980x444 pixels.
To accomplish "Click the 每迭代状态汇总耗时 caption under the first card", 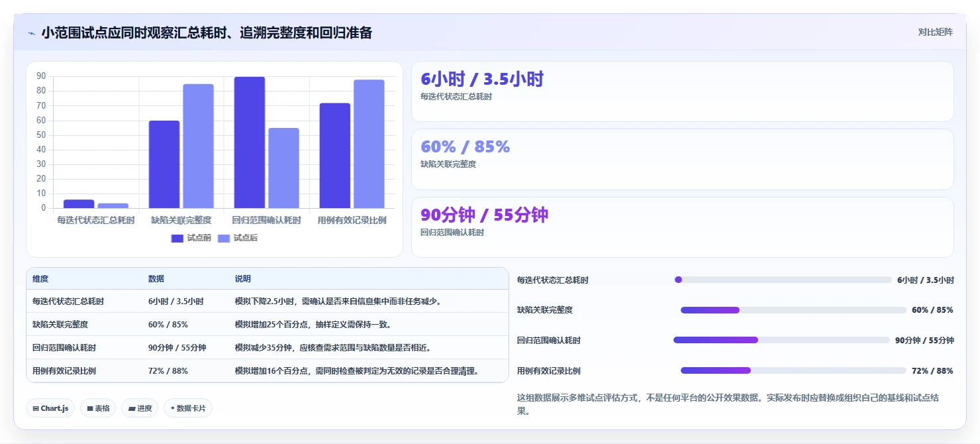I will (456, 97).
